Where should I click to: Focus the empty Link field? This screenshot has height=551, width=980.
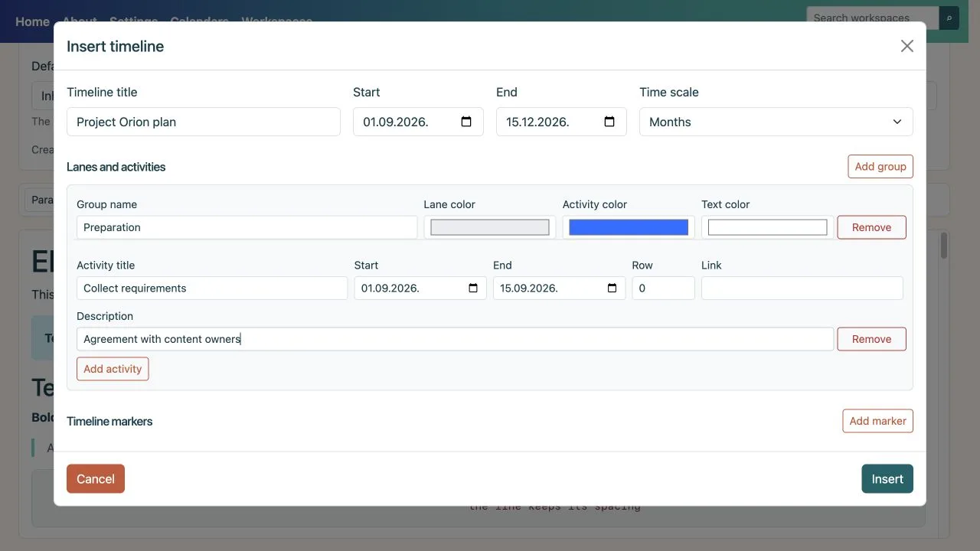point(802,288)
